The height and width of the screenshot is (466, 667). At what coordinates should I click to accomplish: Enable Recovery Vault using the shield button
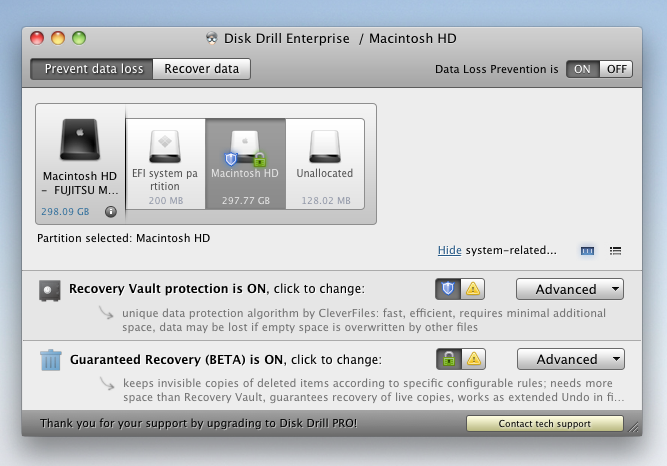click(x=448, y=289)
